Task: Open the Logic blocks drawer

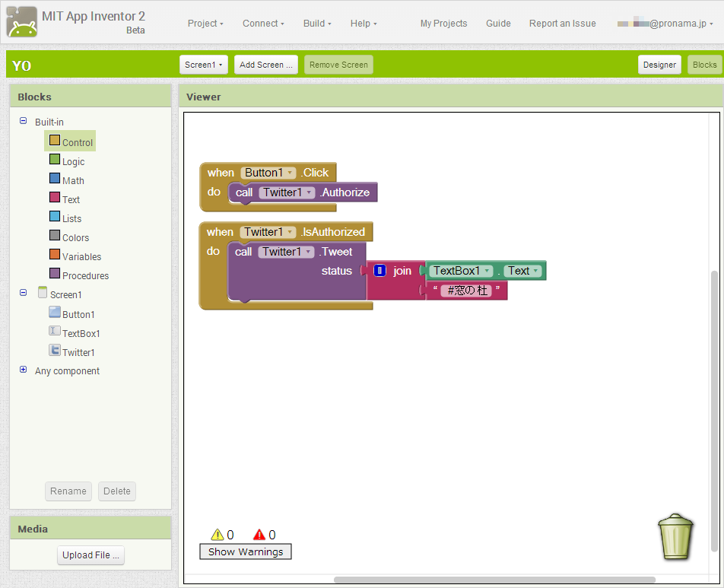Action: tap(74, 161)
